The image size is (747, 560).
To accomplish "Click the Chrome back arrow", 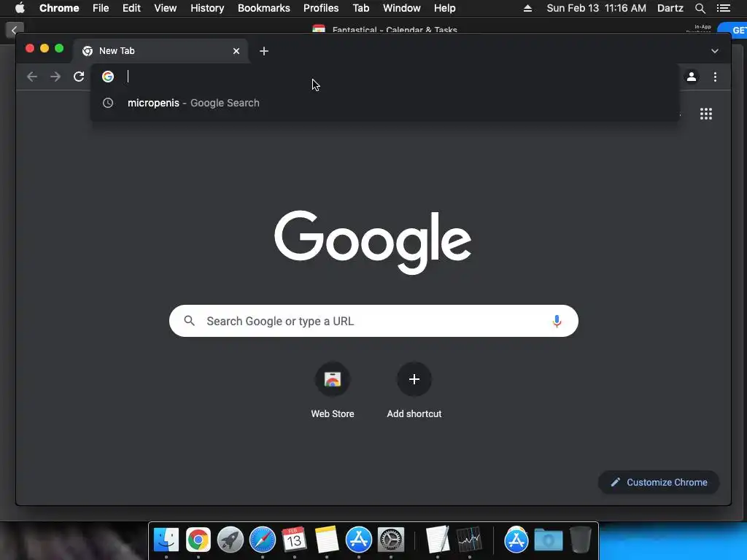I will coord(32,77).
